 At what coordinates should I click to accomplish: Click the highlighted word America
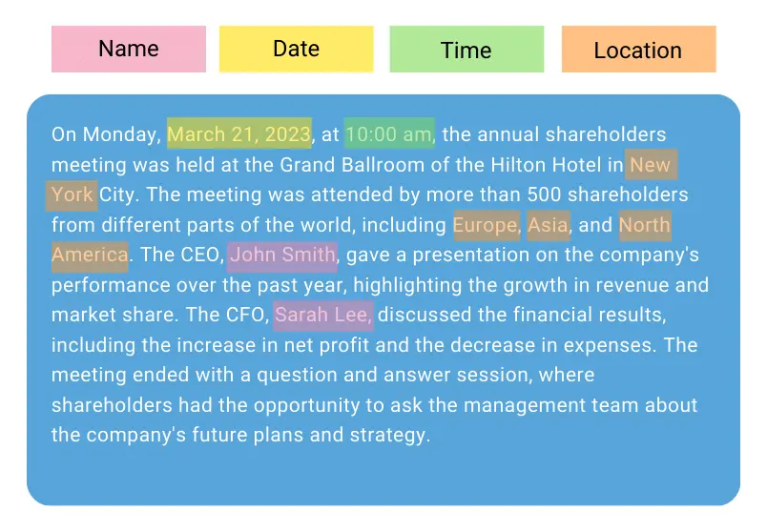[90, 256]
